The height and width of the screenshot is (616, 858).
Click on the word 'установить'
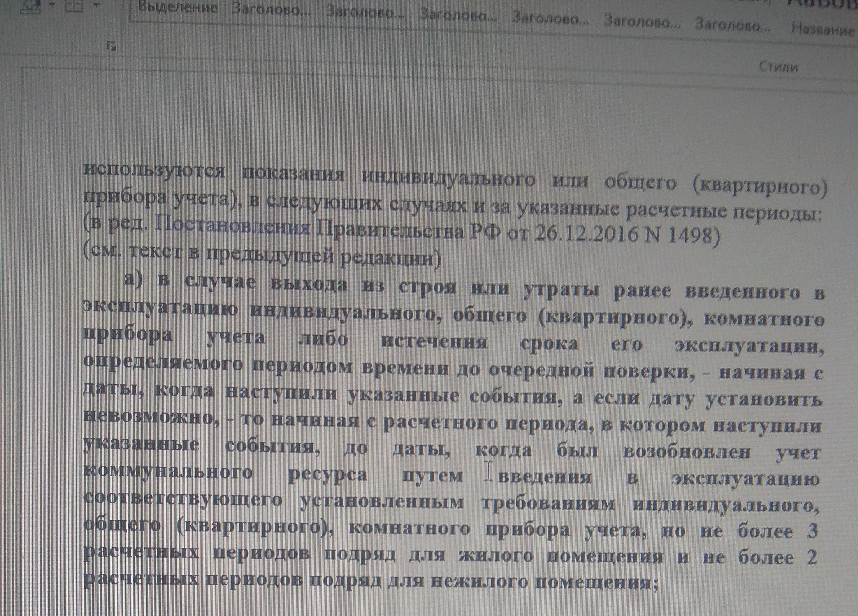(764, 400)
